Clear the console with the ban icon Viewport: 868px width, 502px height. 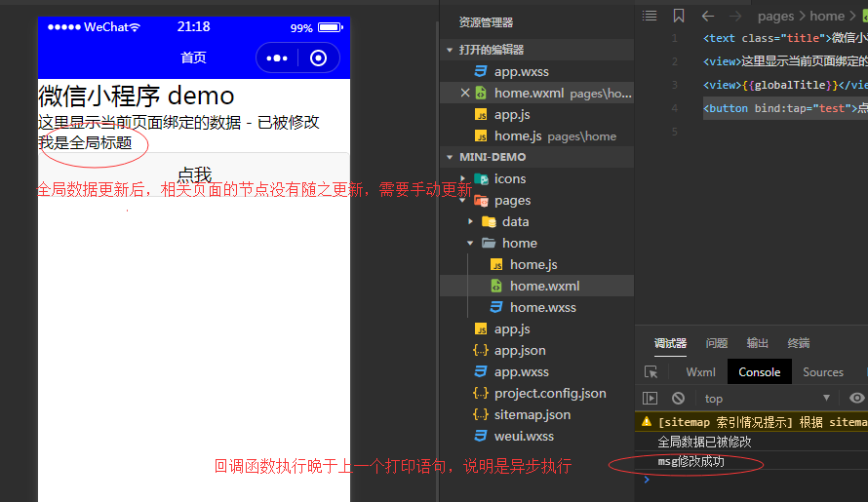click(x=678, y=399)
